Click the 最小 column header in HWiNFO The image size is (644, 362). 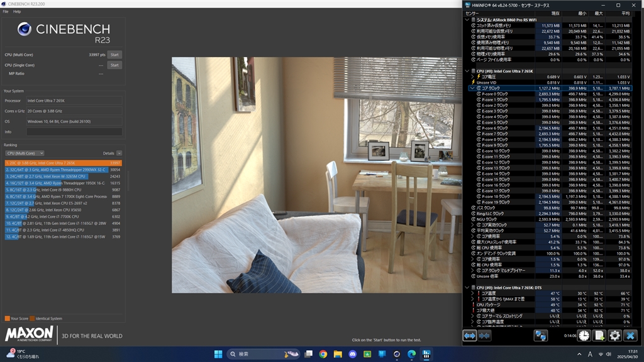click(582, 14)
